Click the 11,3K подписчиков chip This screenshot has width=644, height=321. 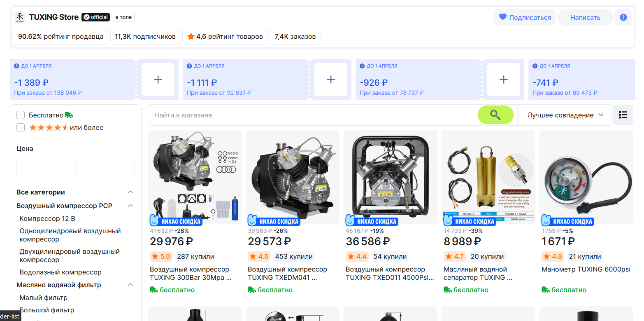coord(145,36)
